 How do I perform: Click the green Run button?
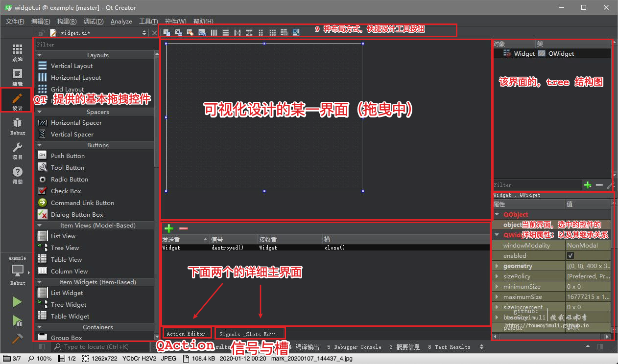coord(17,302)
